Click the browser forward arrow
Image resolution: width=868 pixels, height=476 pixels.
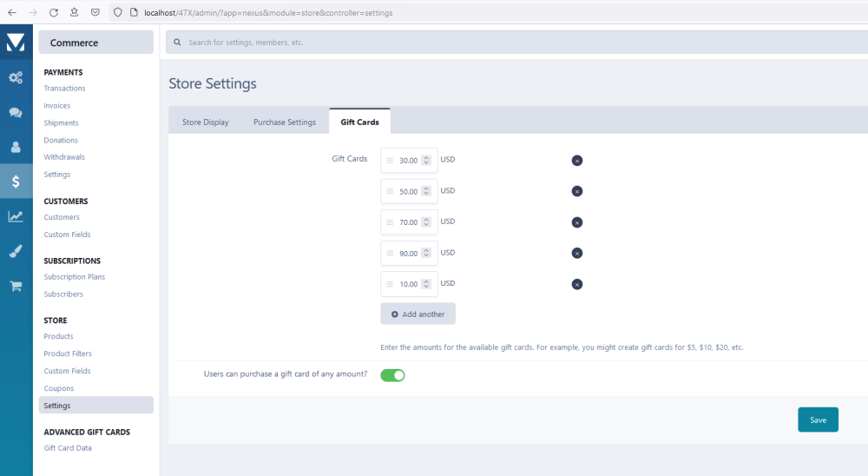point(33,12)
